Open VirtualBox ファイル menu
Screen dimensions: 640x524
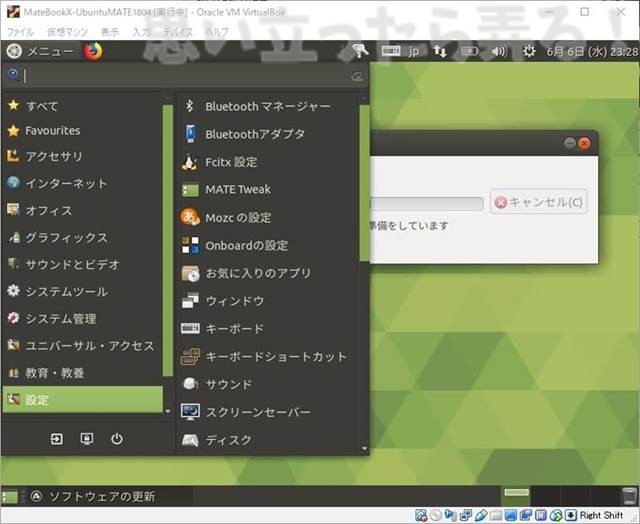20,31
